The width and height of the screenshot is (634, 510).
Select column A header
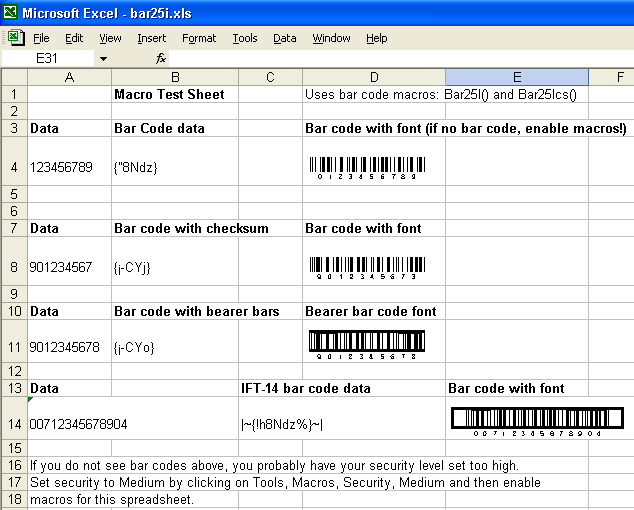click(69, 77)
